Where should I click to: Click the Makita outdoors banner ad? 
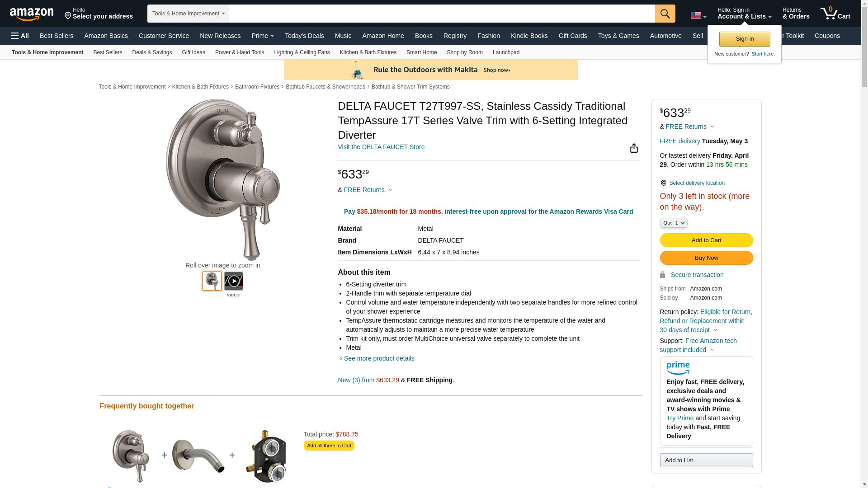(430, 70)
